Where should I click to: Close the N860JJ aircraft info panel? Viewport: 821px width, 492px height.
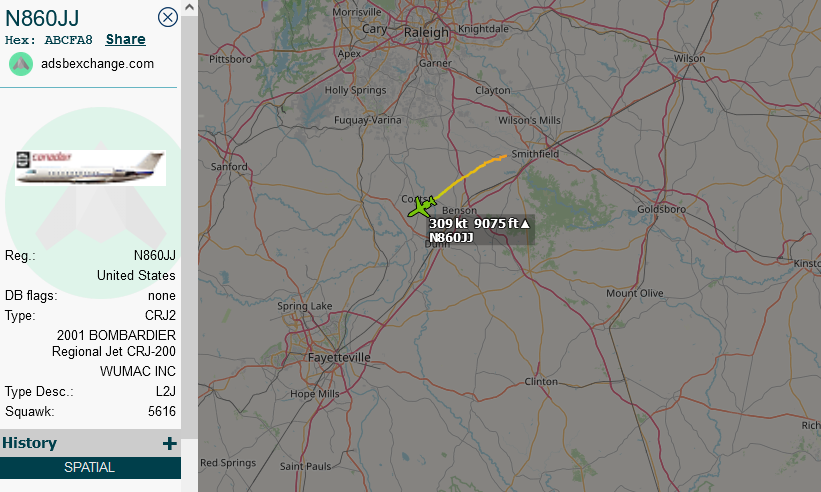[x=168, y=17]
